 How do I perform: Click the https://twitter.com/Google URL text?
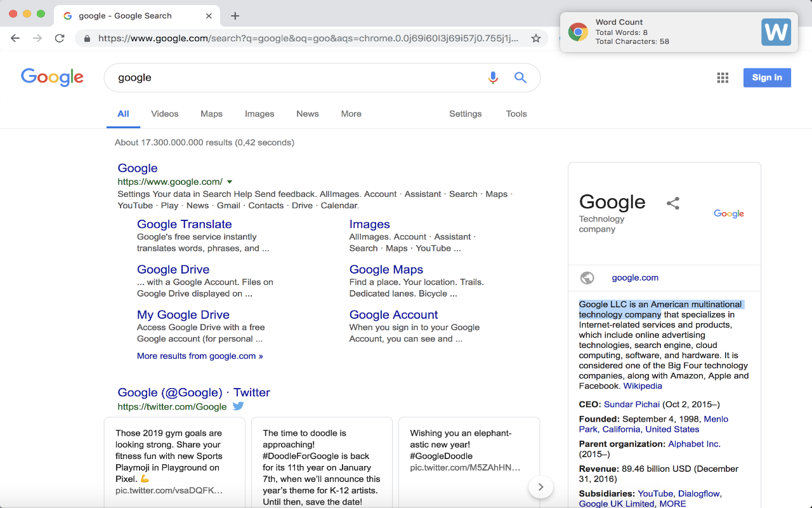(x=172, y=406)
